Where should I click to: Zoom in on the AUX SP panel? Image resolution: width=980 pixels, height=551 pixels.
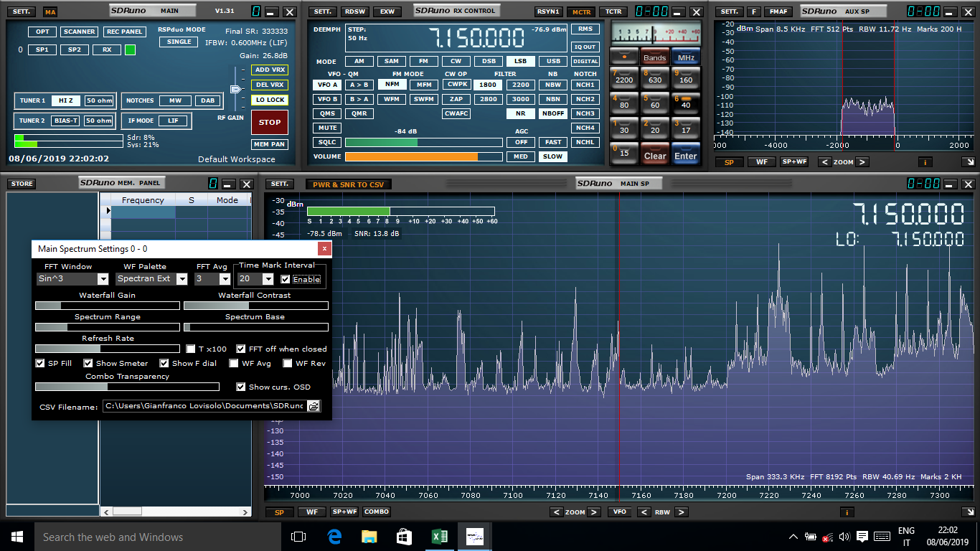(862, 162)
